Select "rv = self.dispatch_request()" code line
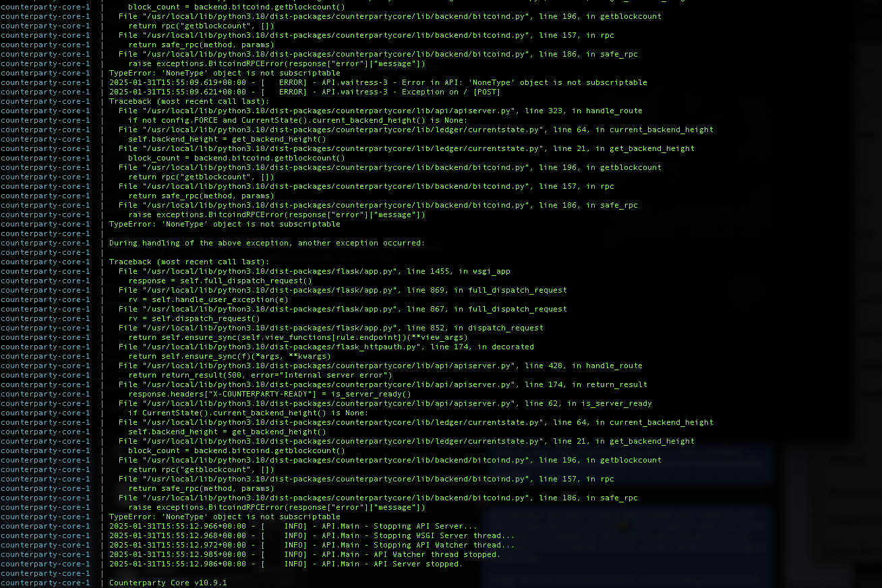Viewport: 882px width, 588px height. [194, 318]
